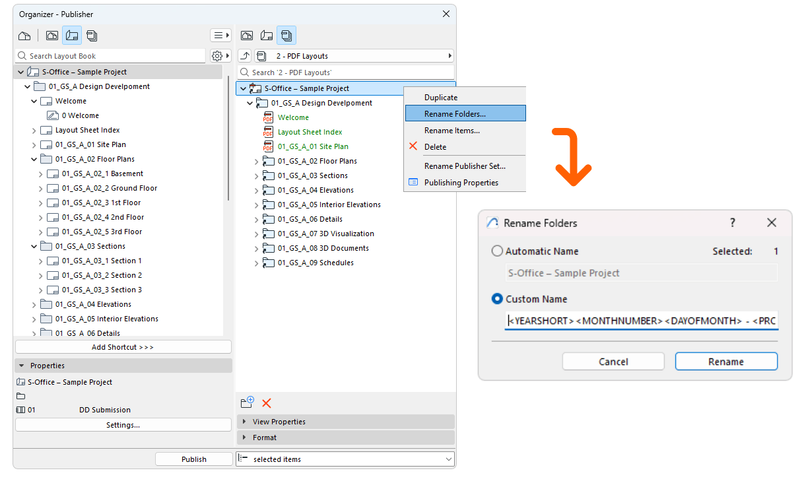Select green Welcome PDF item
Image resolution: width=800 pixels, height=477 pixels.
pos(293,117)
